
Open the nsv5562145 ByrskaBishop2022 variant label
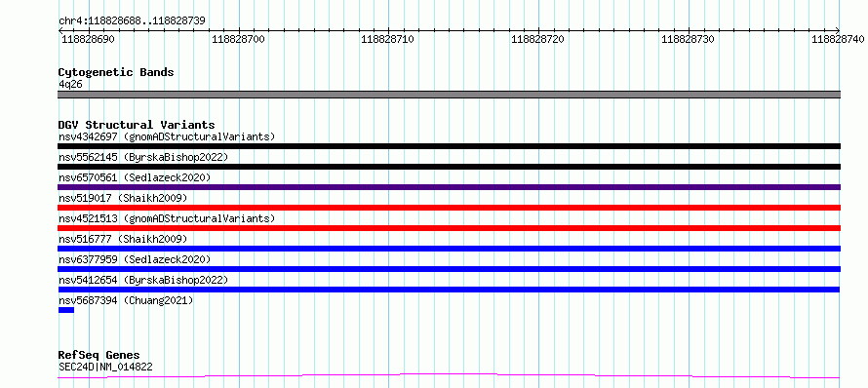tap(143, 157)
